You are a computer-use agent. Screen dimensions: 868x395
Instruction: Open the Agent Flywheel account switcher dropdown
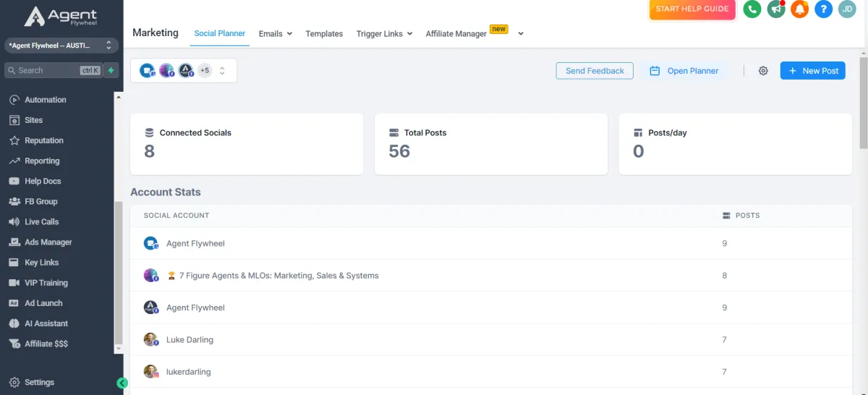[x=61, y=46]
